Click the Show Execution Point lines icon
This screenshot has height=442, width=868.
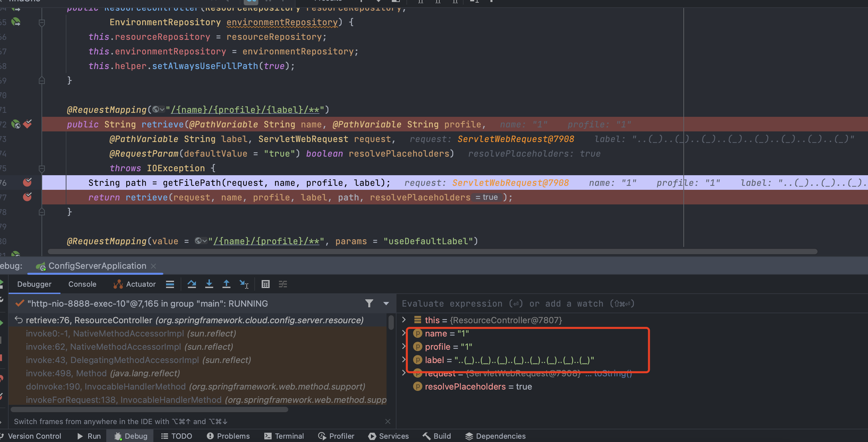pos(170,284)
